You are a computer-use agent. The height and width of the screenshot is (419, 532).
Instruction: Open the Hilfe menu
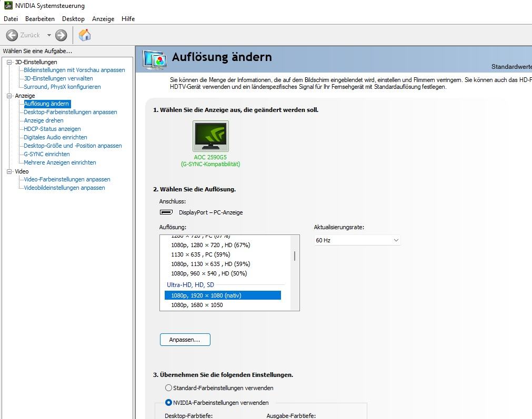coord(128,19)
